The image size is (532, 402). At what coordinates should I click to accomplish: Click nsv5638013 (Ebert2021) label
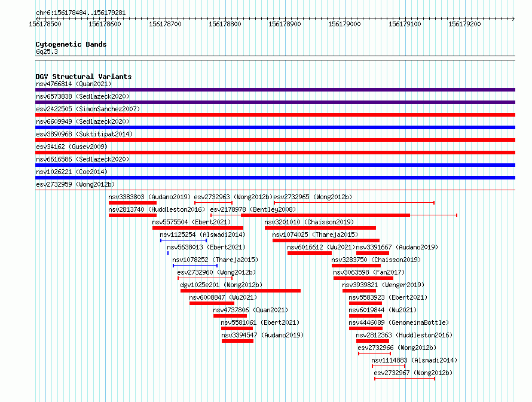(206, 247)
